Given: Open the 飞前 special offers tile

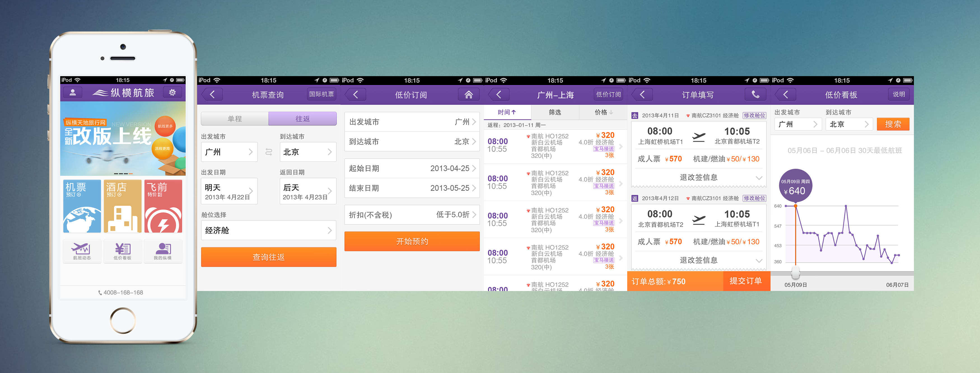Looking at the screenshot, I should click(x=163, y=206).
